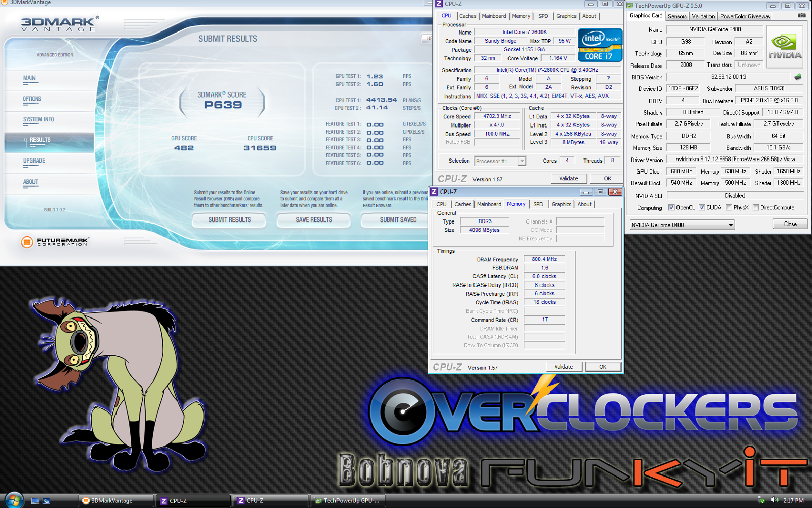Click the BIOS save chip icon in GPU-Z
The height and width of the screenshot is (508, 812).
[798, 77]
